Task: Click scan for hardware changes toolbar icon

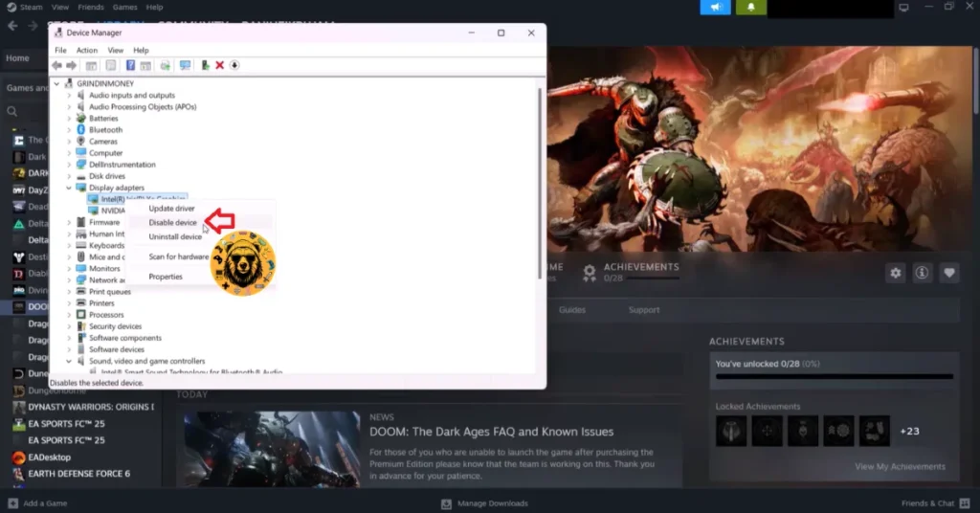Action: point(185,65)
